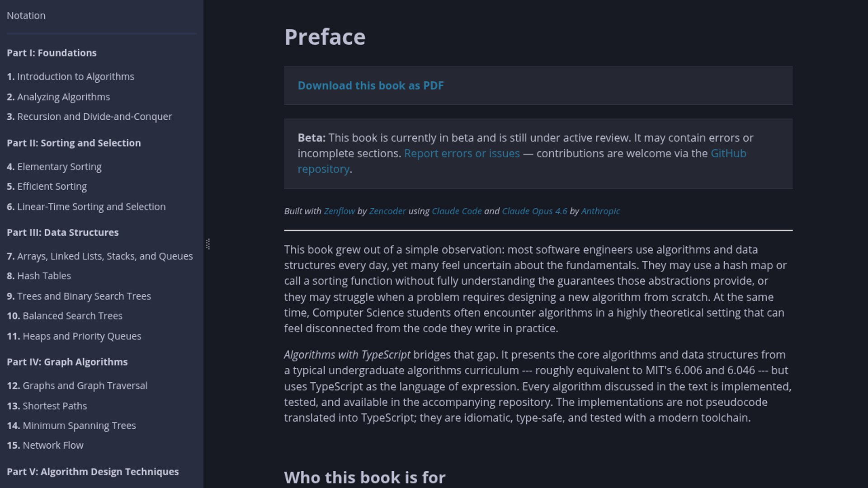Click the Claude Opus 4.6 link

pos(534,211)
